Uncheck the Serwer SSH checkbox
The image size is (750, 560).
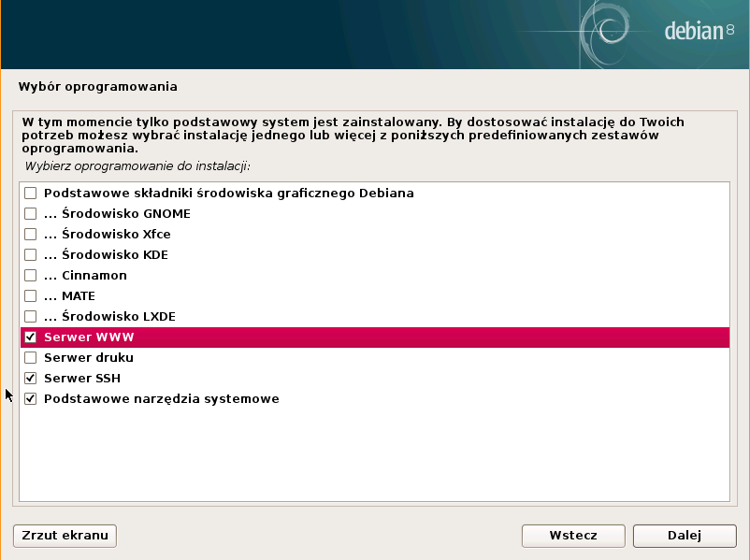(30, 379)
